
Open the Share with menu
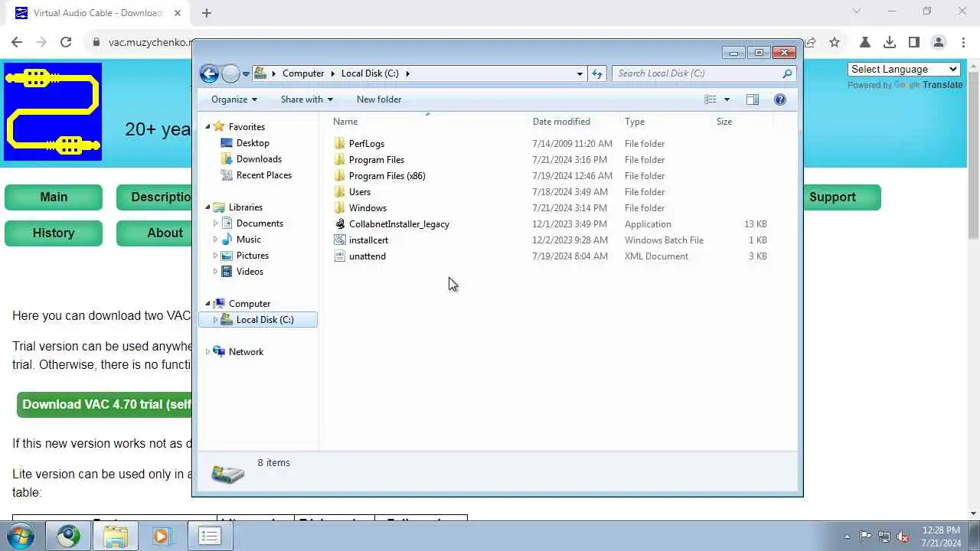[306, 99]
